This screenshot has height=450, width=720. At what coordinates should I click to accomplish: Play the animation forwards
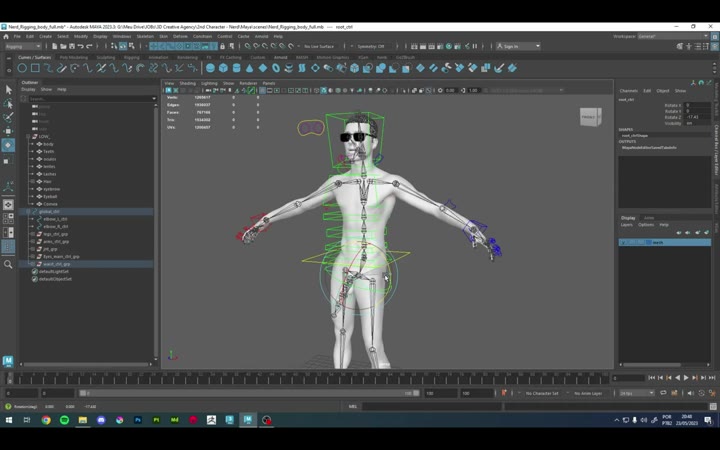[x=686, y=377]
